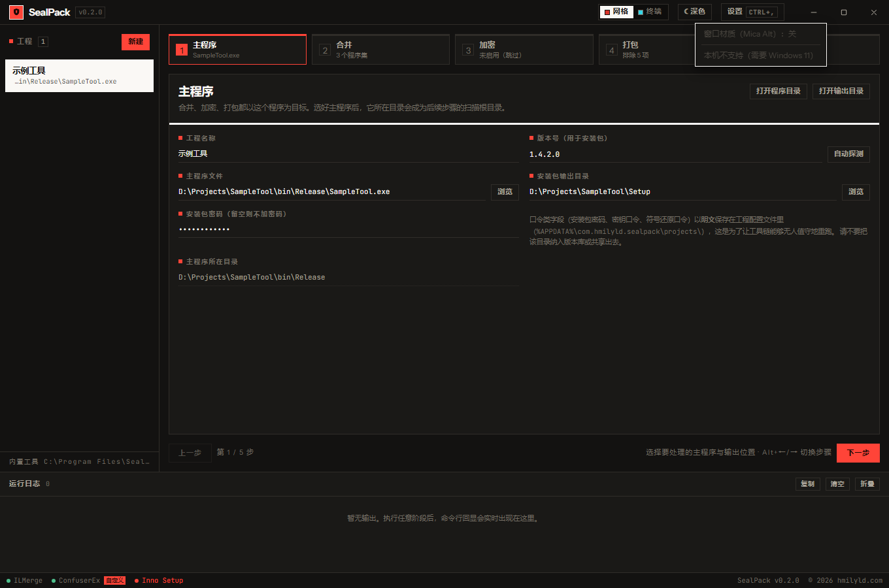Click the hmilyld.com copyright text
889x588 pixels.
tap(845, 580)
